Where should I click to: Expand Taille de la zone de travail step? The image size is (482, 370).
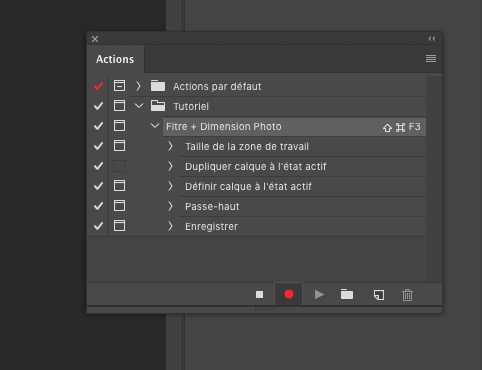[x=170, y=146]
